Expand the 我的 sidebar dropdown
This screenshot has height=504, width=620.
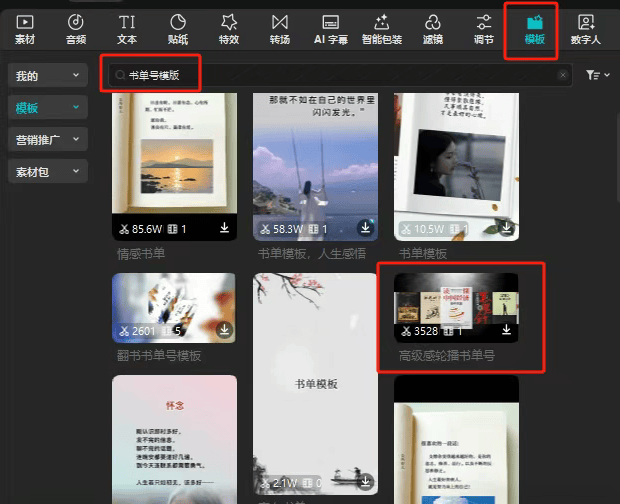[x=47, y=75]
